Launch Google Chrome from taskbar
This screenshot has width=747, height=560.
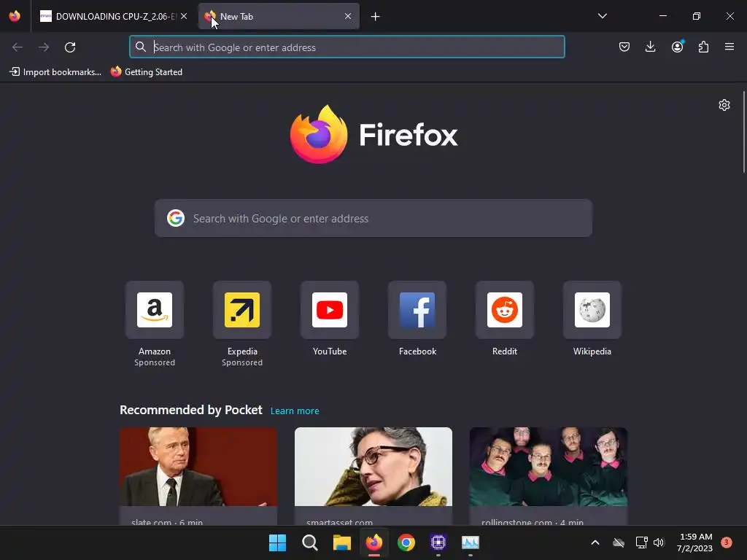406,542
